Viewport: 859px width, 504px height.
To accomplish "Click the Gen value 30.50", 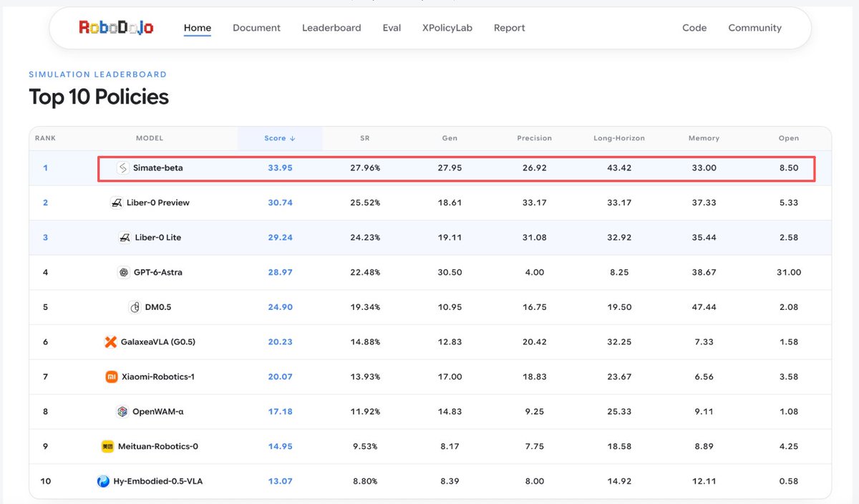I will click(450, 273).
